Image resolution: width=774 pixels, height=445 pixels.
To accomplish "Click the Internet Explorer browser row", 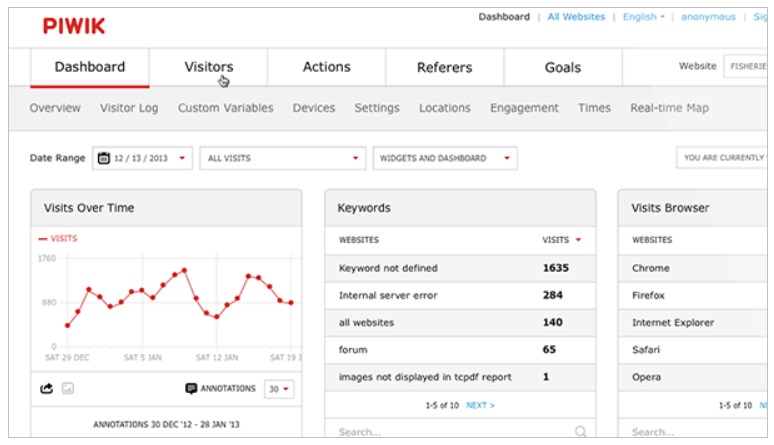I will pos(693,323).
